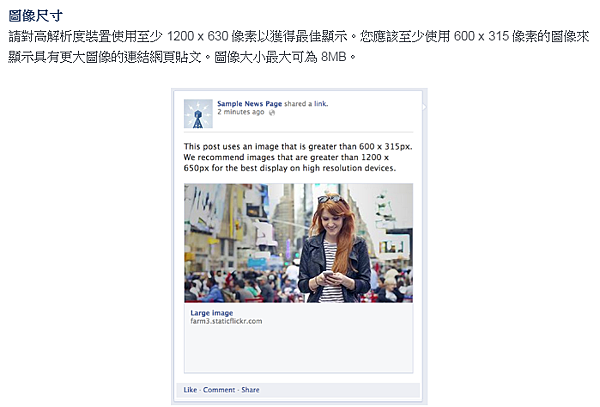Click the '8MB' size limit text
This screenshot has width=600, height=407.
[x=334, y=57]
